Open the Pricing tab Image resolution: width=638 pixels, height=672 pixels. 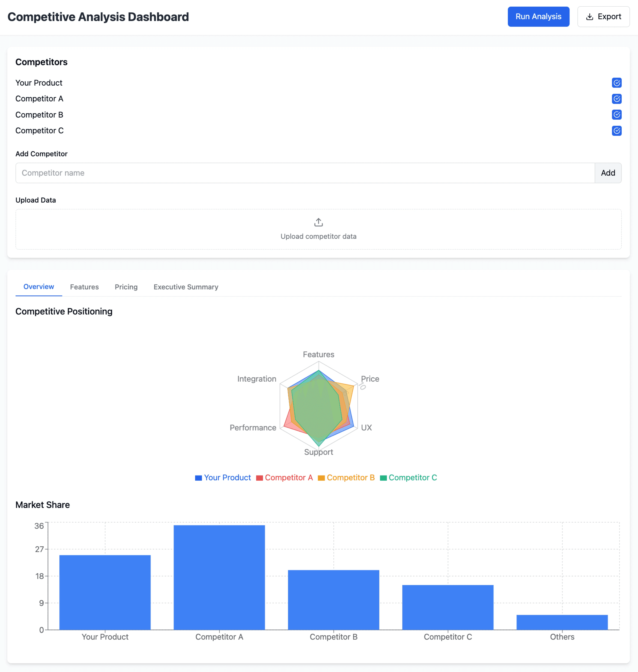click(x=126, y=287)
